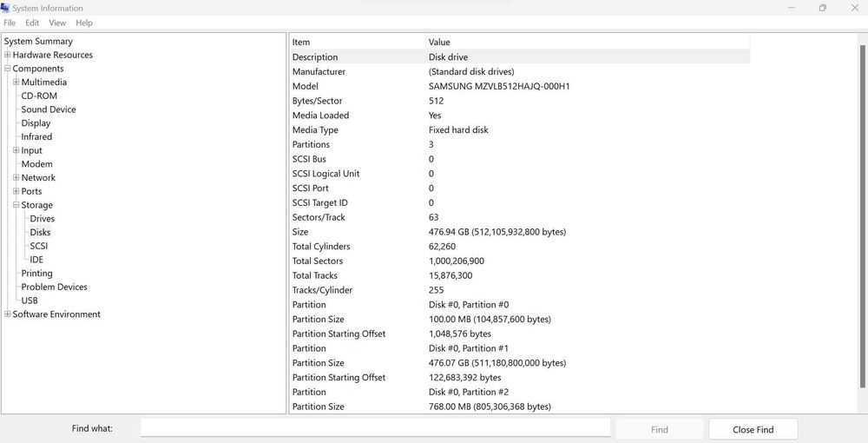Image resolution: width=868 pixels, height=443 pixels.
Task: Select Sound Device in the tree
Action: point(48,109)
